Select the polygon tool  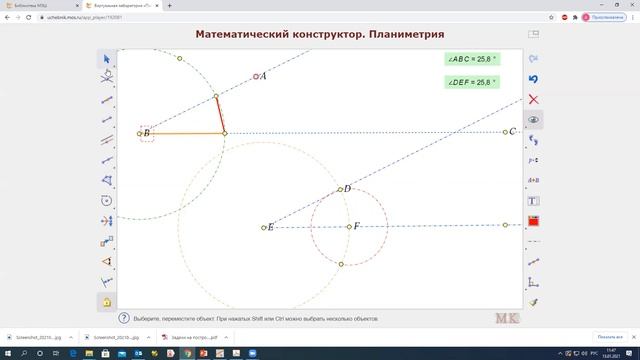pyautogui.click(x=107, y=180)
